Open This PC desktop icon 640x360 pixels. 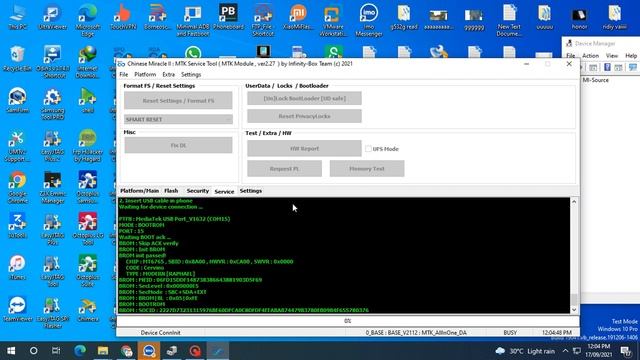coord(17,18)
